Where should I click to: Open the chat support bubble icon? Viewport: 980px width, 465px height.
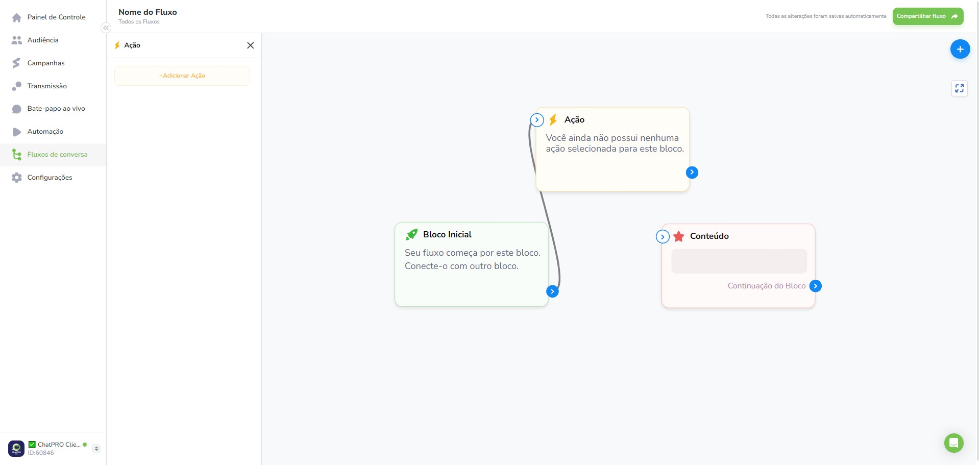tap(953, 443)
